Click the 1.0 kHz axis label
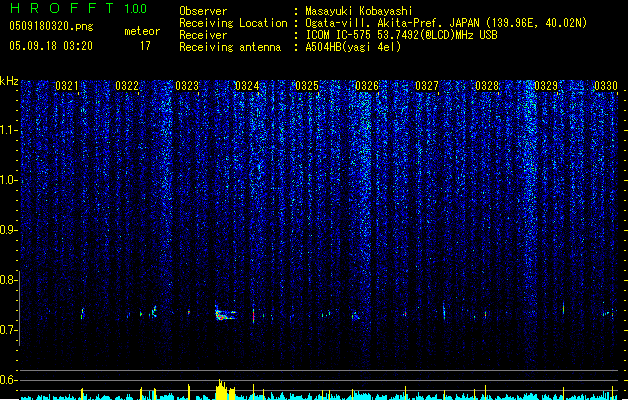 point(9,180)
